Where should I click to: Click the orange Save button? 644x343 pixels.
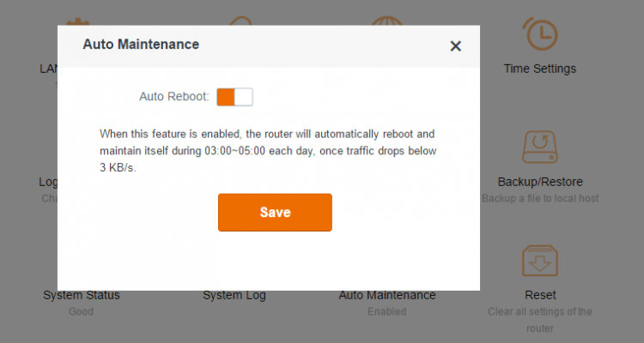pyautogui.click(x=275, y=212)
